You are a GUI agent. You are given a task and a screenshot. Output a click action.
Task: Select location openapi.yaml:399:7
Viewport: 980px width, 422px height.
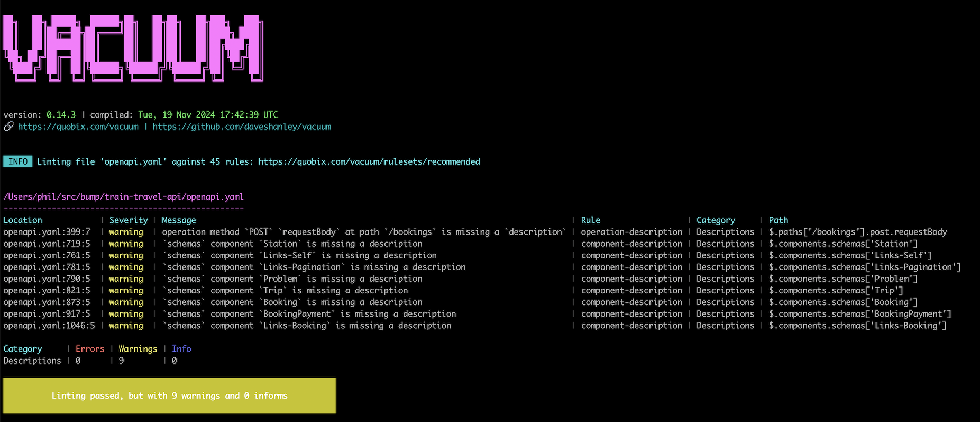47,232
